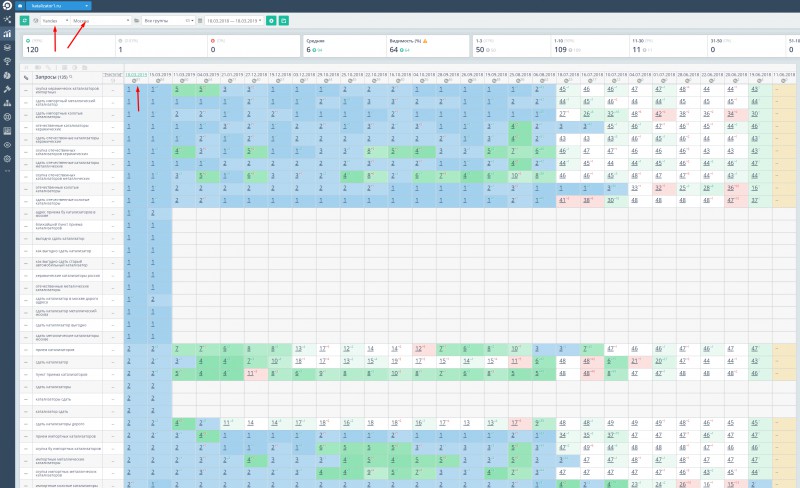Screen dimensions: 800x488
Task: Click the 1-10 positions card showing 109
Action: tap(589, 45)
